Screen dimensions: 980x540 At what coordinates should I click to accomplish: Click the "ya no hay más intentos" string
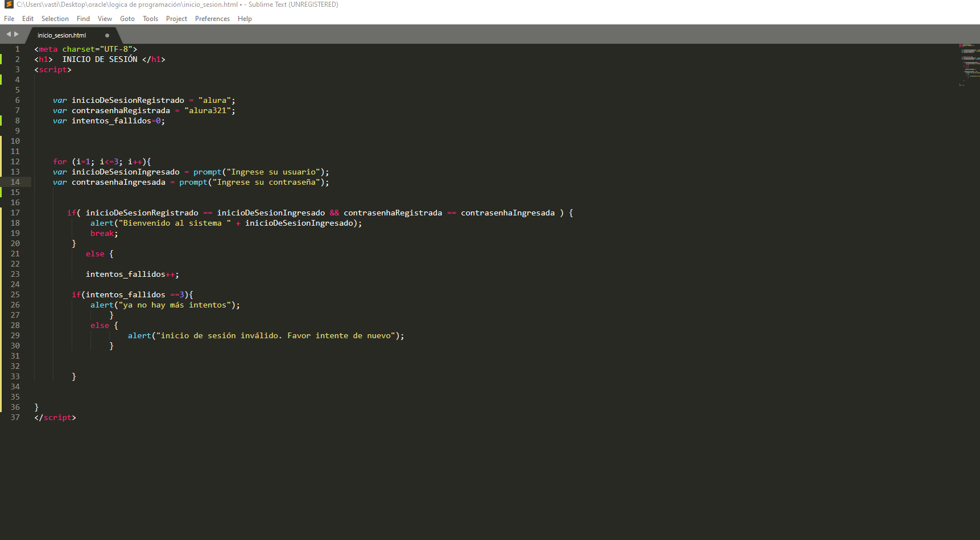(x=175, y=305)
